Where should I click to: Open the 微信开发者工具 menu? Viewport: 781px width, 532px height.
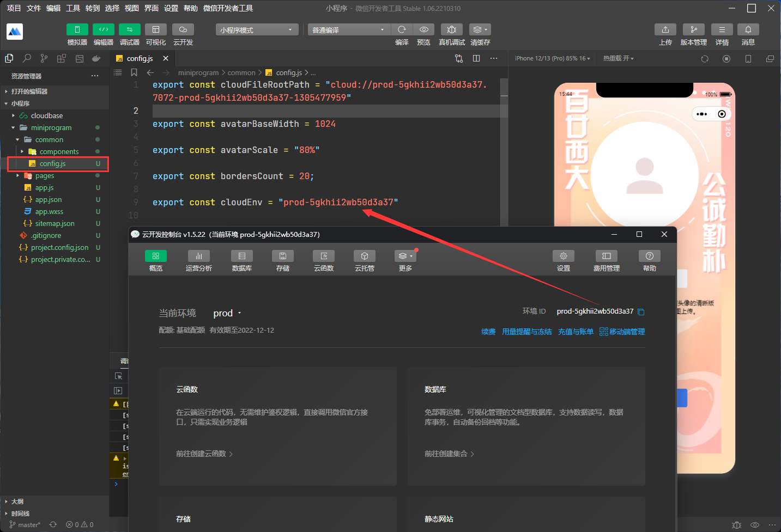[228, 8]
